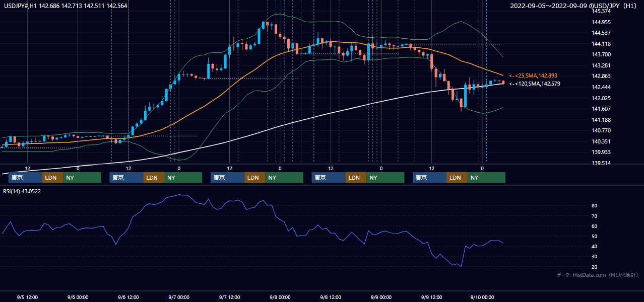Click price axis value 142.025
Screen dimensions: 644x302
(x=601, y=98)
